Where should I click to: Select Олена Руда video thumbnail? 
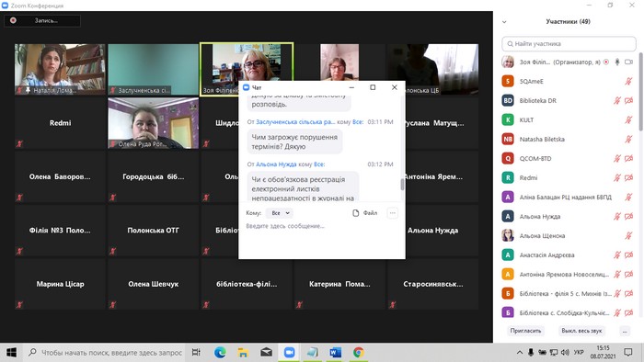pyautogui.click(x=154, y=123)
